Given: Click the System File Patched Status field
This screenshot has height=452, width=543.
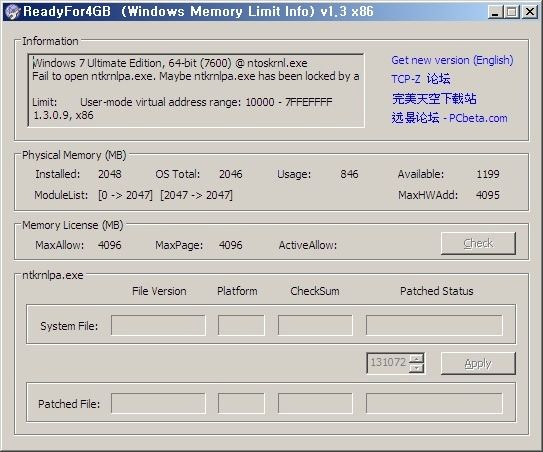Looking at the screenshot, I should coord(434,325).
